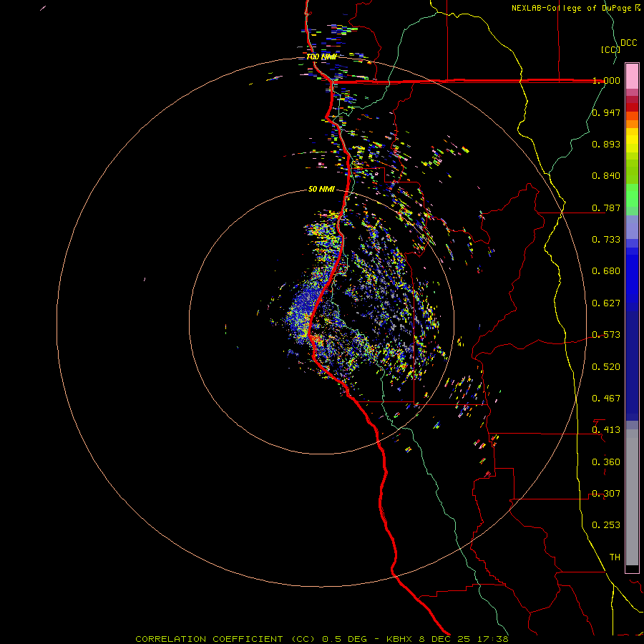
Task: Click the 50 NMI range ring label
Action: [321, 189]
